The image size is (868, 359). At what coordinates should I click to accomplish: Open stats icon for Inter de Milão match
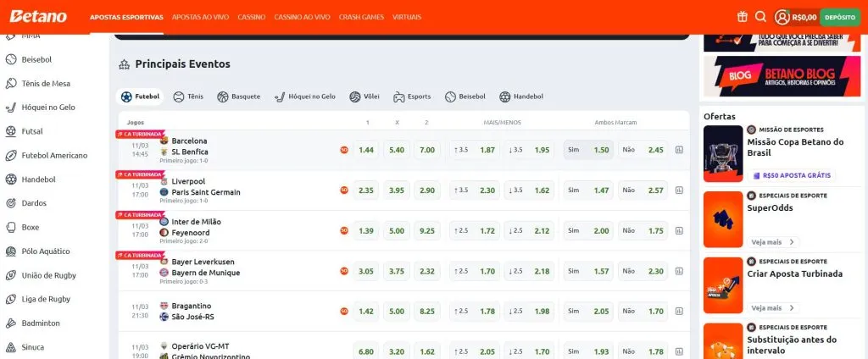pyautogui.click(x=679, y=230)
